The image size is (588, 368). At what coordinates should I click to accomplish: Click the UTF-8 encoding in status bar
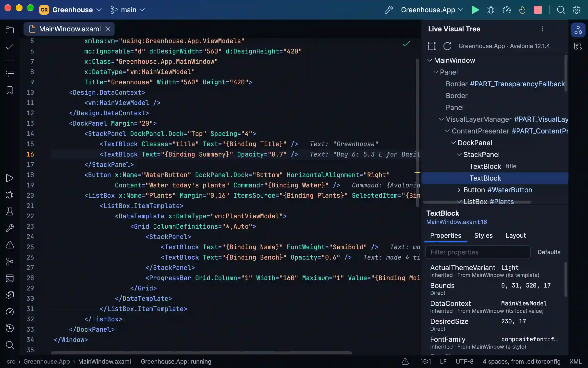tap(464, 361)
